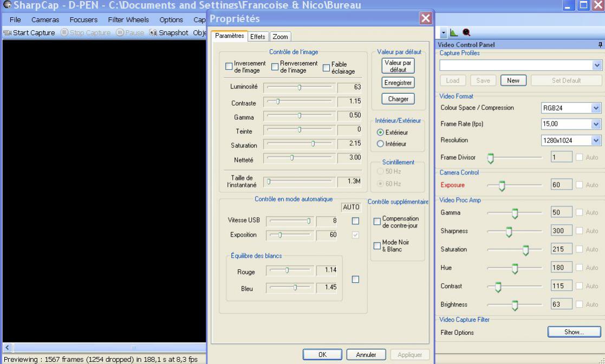Click the Saturation slider in Propriétés
Viewport: 605px width, 364px height.
(x=300, y=144)
